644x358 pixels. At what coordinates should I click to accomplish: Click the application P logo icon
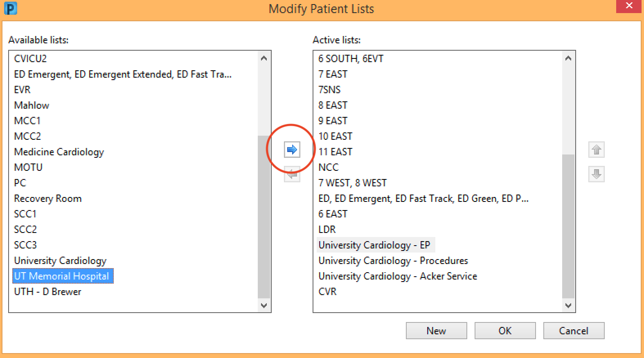pyautogui.click(x=10, y=9)
